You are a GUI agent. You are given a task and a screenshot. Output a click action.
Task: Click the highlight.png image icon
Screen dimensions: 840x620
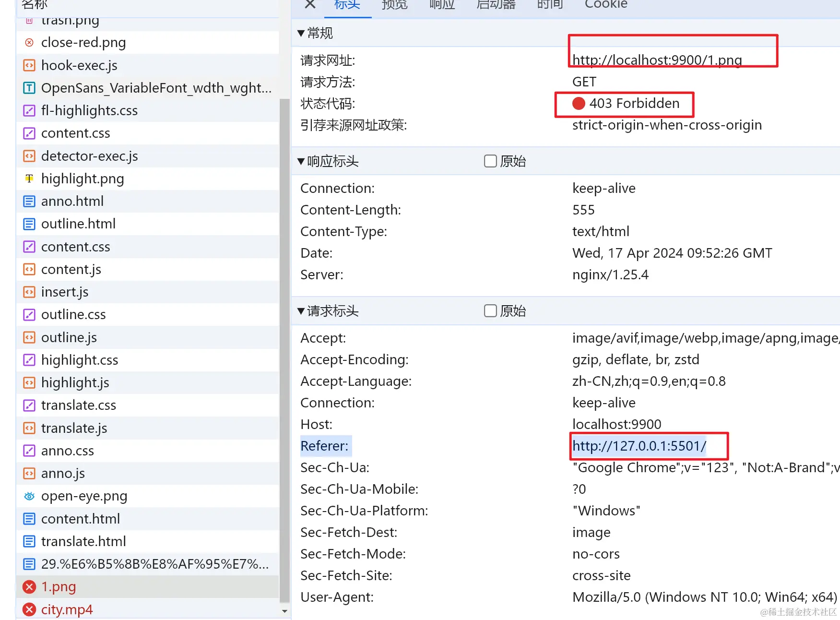(x=29, y=179)
